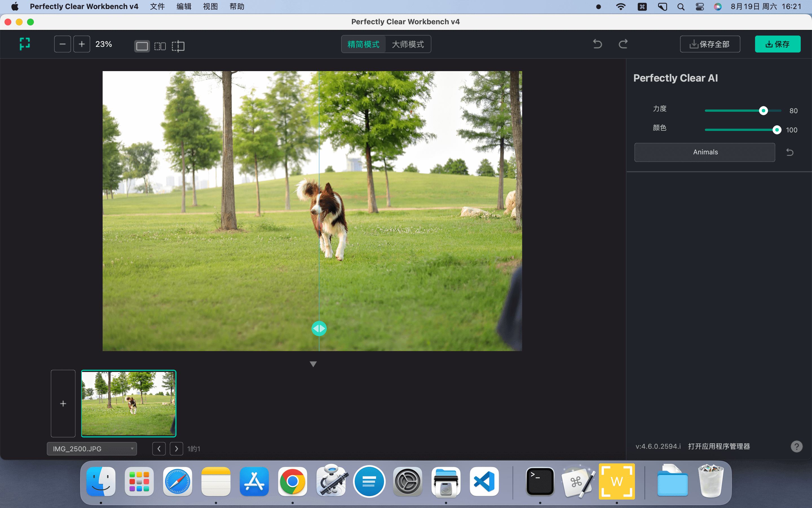Click the 100 color value
Image resolution: width=812 pixels, height=508 pixels.
[x=791, y=130]
